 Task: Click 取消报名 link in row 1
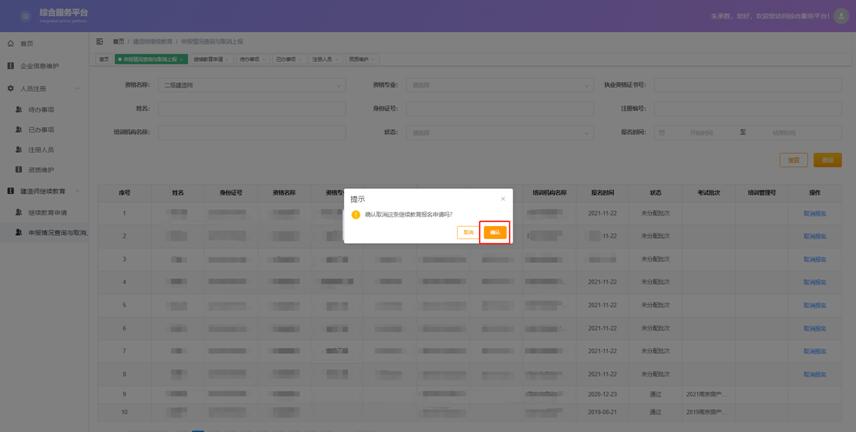coord(814,213)
